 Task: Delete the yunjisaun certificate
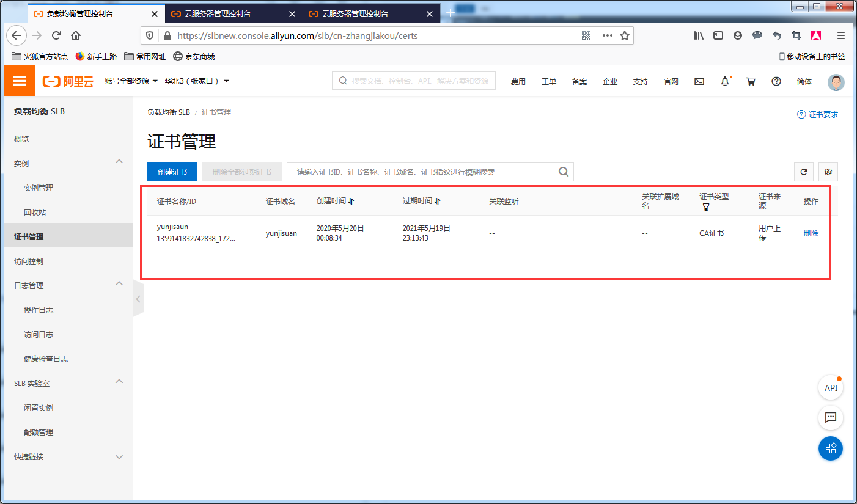click(811, 233)
